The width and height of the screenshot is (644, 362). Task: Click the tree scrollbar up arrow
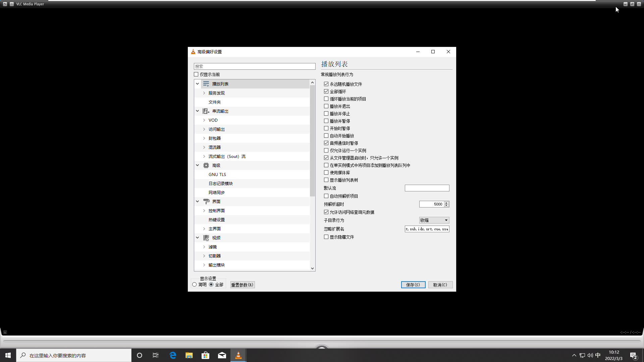point(312,82)
